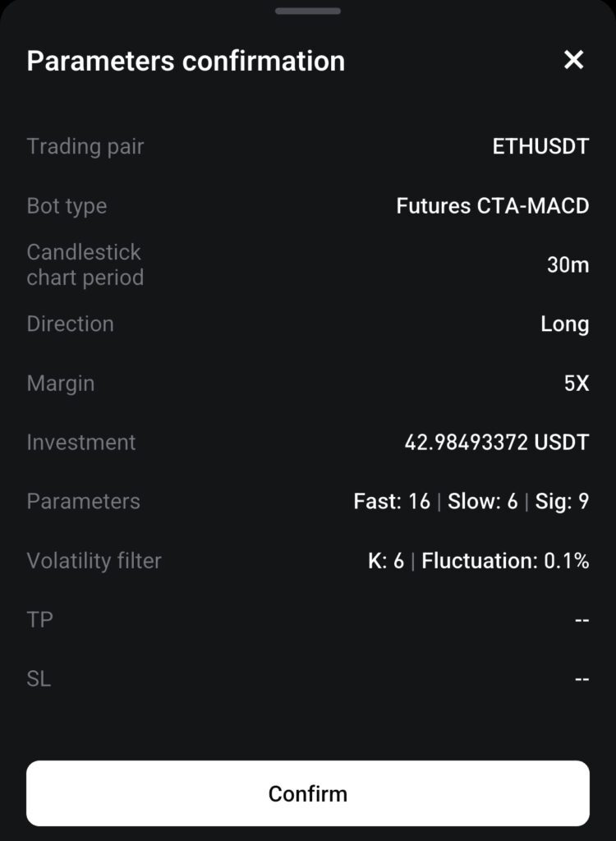Viewport: 616px width, 841px height.
Task: Close the Parameters confirmation dialog
Action: 573,60
